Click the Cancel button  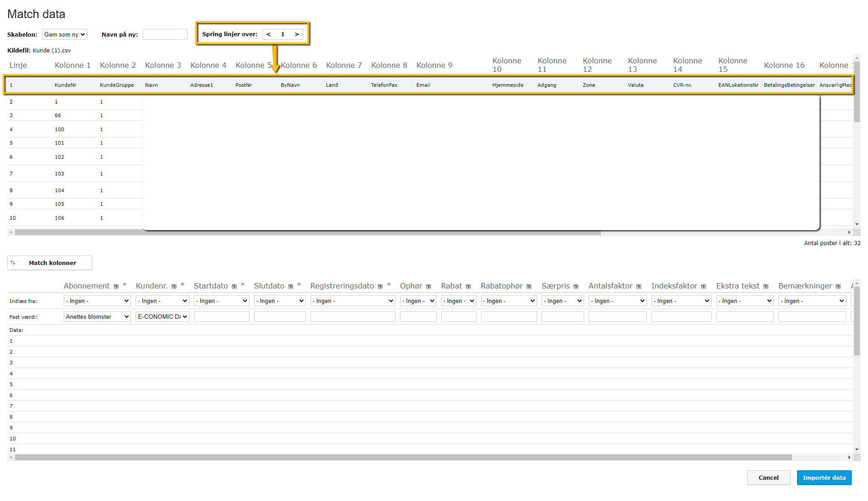769,478
